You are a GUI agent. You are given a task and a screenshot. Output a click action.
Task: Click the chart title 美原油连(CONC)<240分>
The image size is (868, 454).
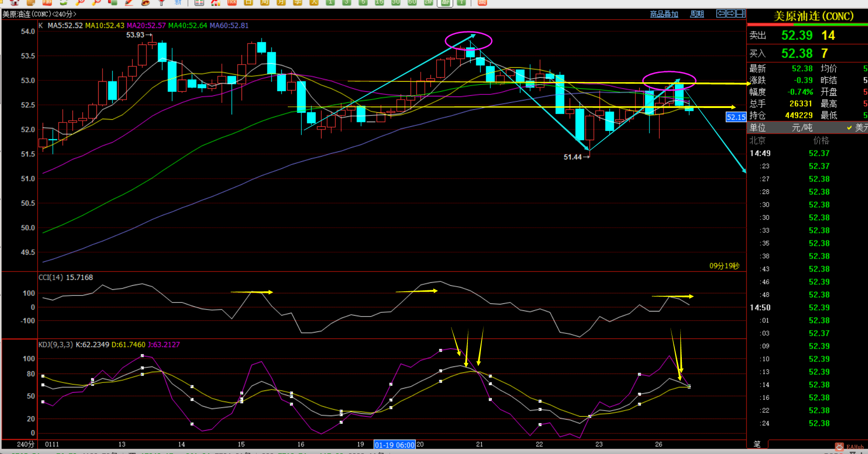click(39, 14)
